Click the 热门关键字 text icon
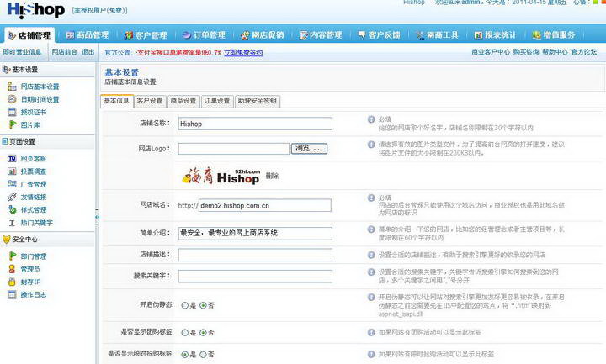 (x=12, y=223)
